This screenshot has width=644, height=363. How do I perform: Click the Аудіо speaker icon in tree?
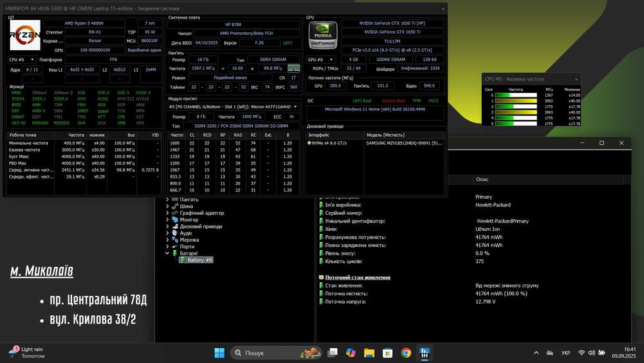pos(175,233)
